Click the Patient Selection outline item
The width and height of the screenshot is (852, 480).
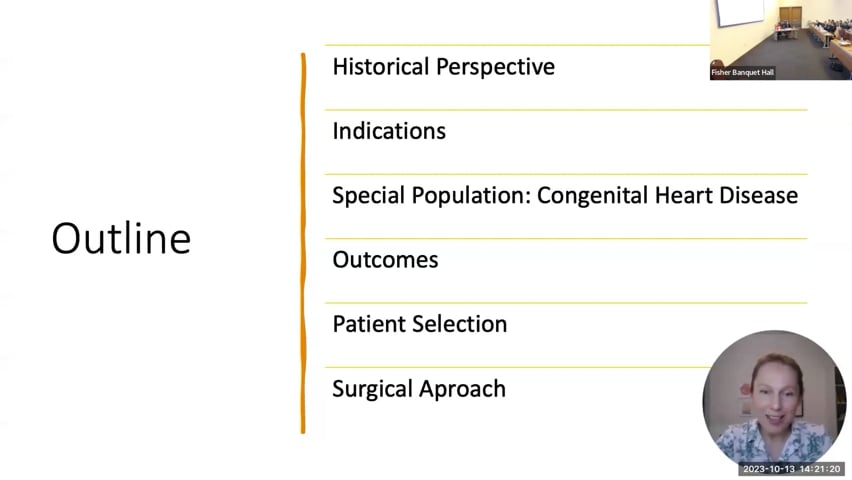click(x=419, y=324)
